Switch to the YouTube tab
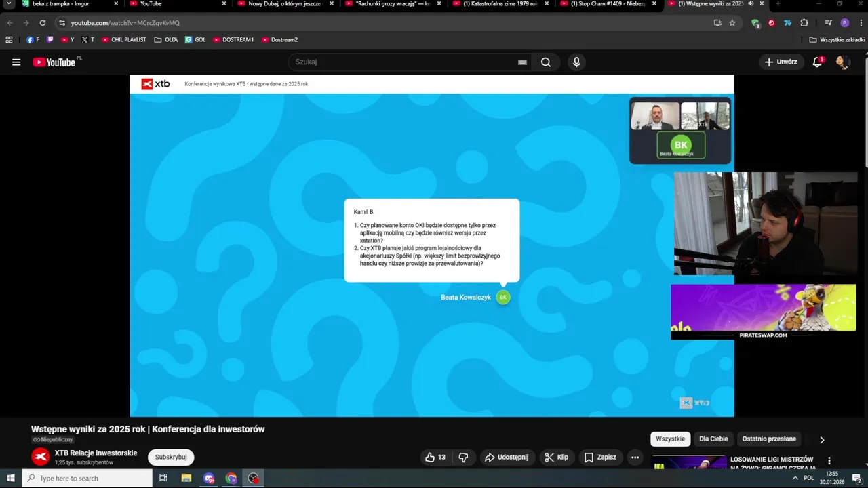This screenshot has width=868, height=488. pos(178,4)
